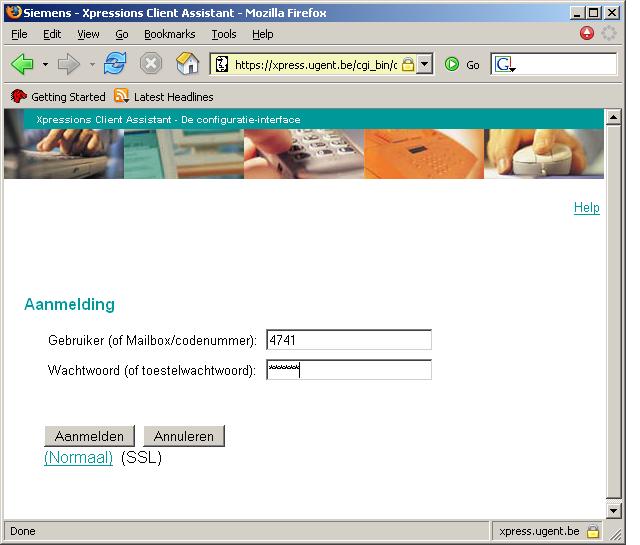Click the Gebruiker field containing 4741
The height and width of the screenshot is (545, 640).
(x=349, y=340)
